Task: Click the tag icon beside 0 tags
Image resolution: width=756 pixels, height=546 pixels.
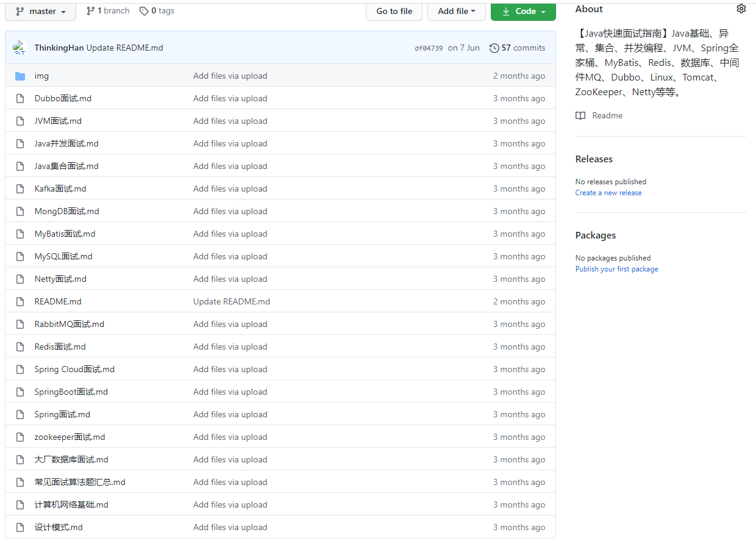Action: [x=144, y=11]
